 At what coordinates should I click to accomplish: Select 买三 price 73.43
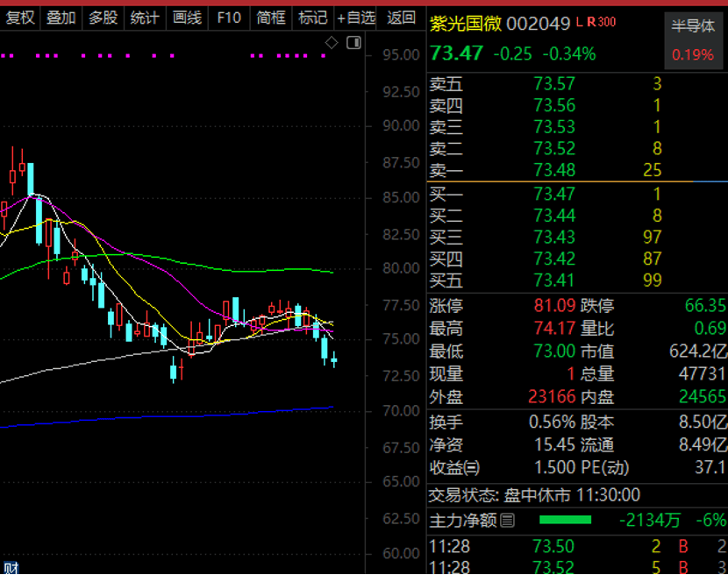point(554,238)
